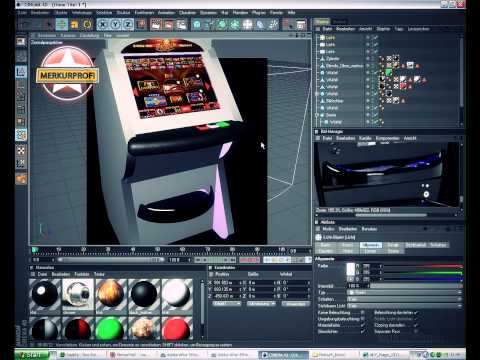Uncheck the Clipping darstellen checkbox
480x360 pixels.
pyautogui.click(x=416, y=325)
